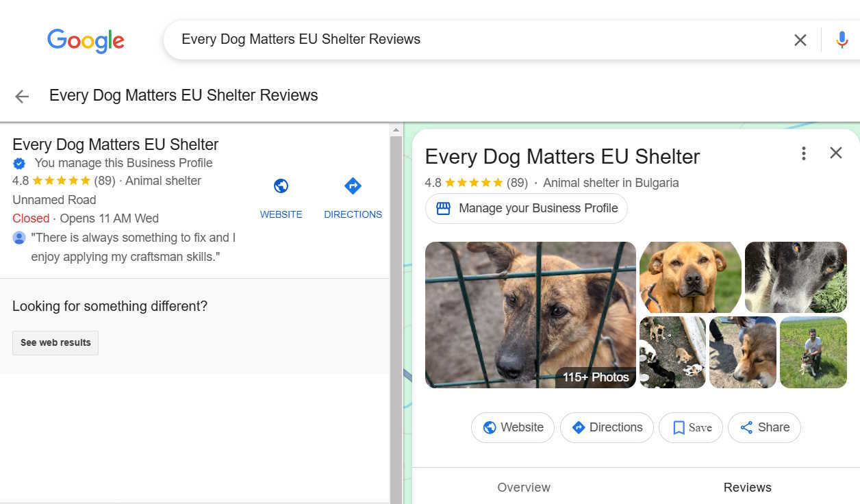Start voice search with microphone icon
The width and height of the screenshot is (860, 504).
tap(842, 40)
